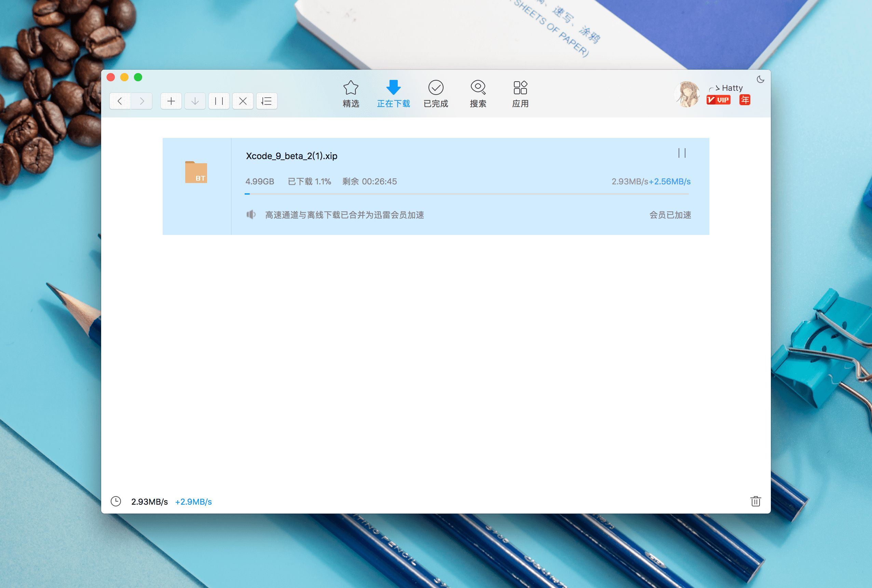
Task: Open the 应用 apps tab
Action: 520,94
